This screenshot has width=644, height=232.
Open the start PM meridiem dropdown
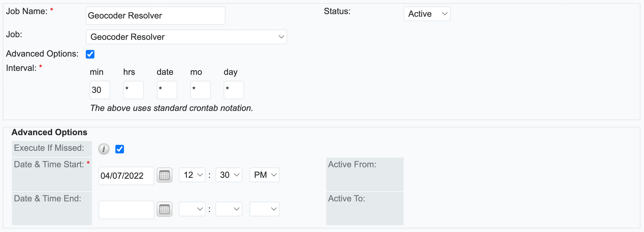(264, 175)
